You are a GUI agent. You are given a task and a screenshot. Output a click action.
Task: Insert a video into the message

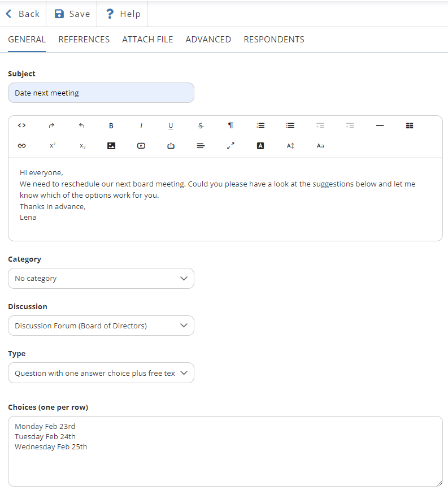click(141, 146)
